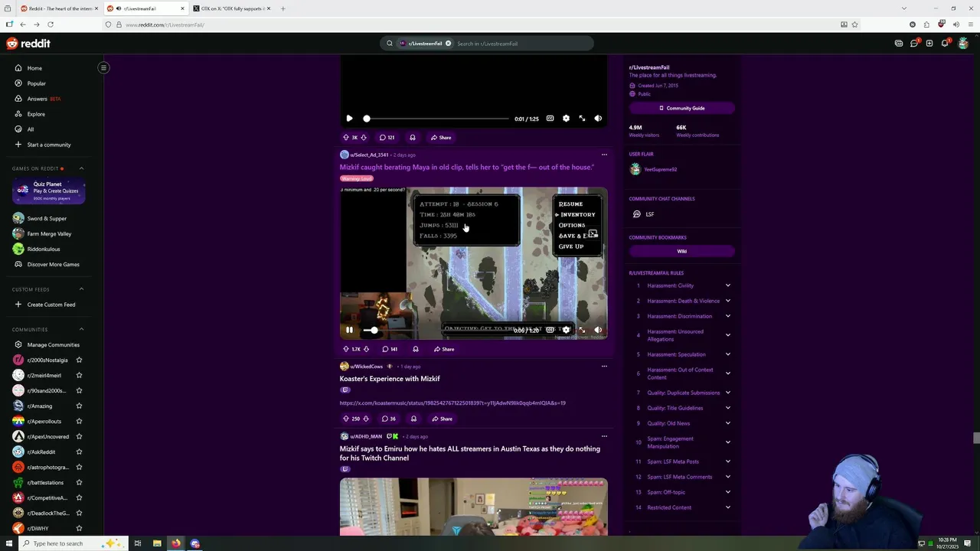Click Start a community

tap(49, 145)
